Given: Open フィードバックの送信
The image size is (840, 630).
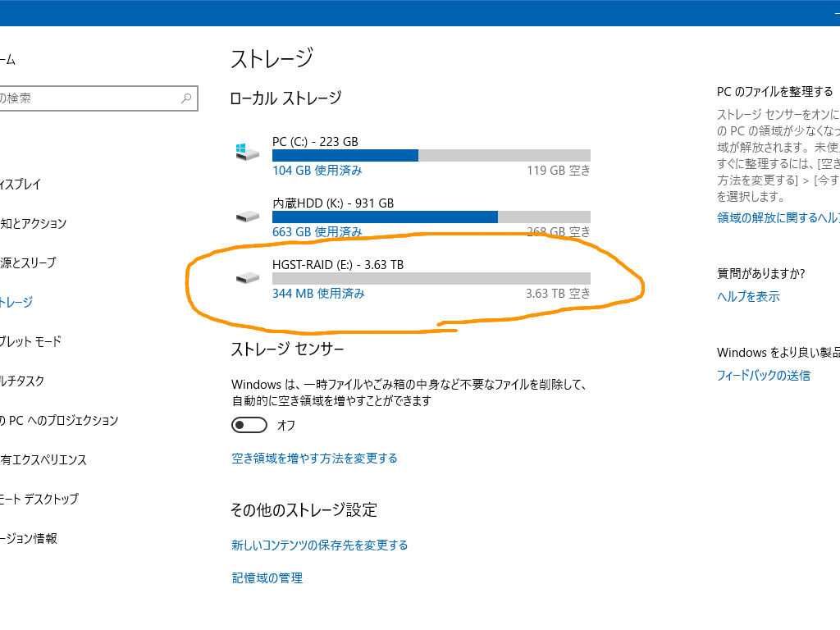Looking at the screenshot, I should (x=765, y=375).
